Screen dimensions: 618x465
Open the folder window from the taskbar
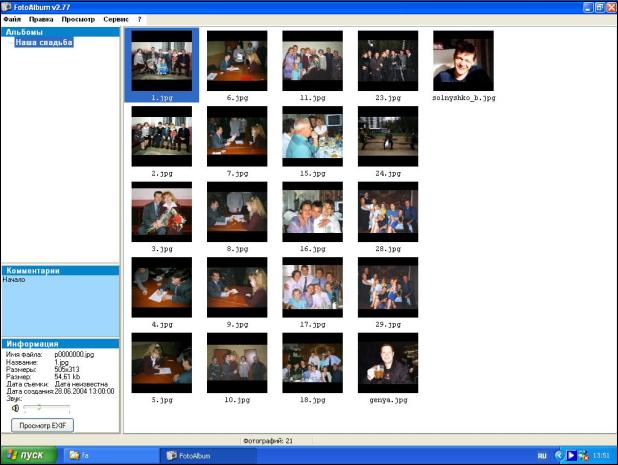tap(110, 455)
